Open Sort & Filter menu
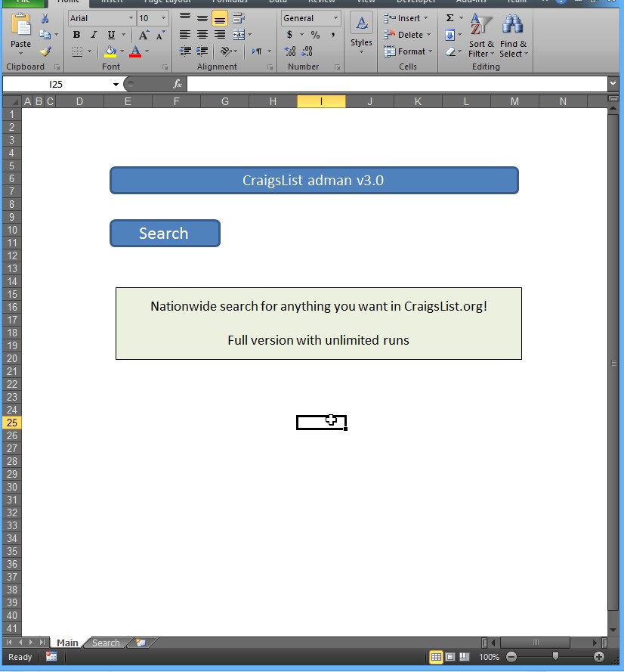 (481, 35)
